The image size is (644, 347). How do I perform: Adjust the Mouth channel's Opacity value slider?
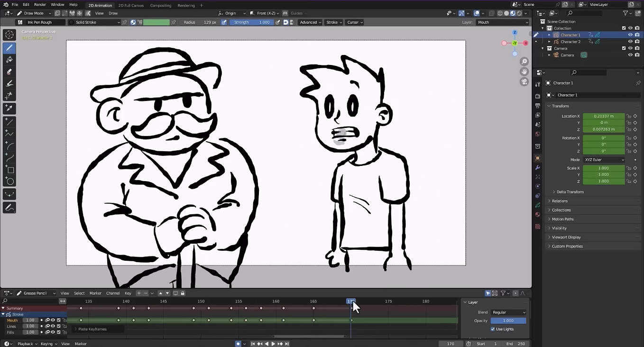[30, 320]
